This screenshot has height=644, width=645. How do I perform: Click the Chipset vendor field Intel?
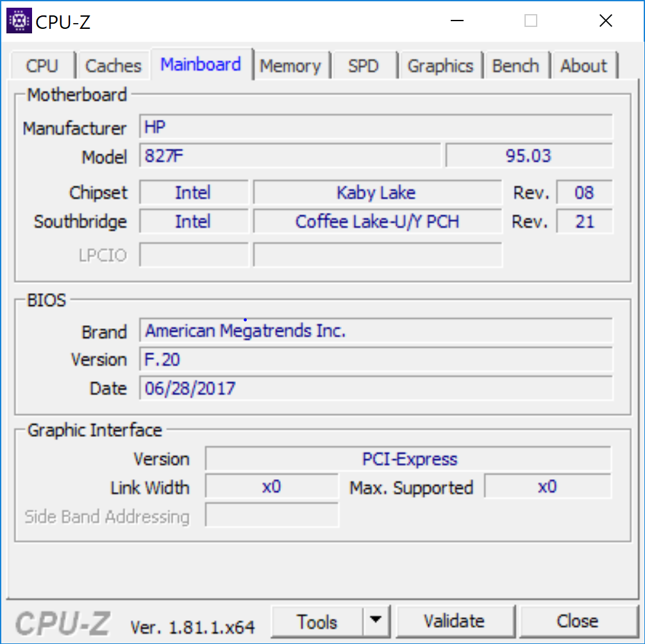click(x=194, y=192)
